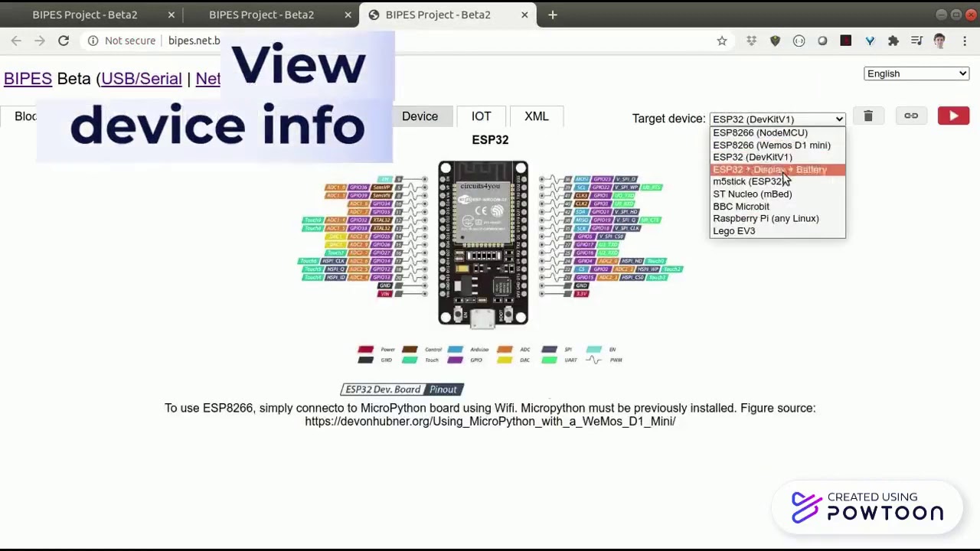Viewport: 980px width, 551px height.
Task: Bookmark this page with the star icon
Action: click(722, 41)
